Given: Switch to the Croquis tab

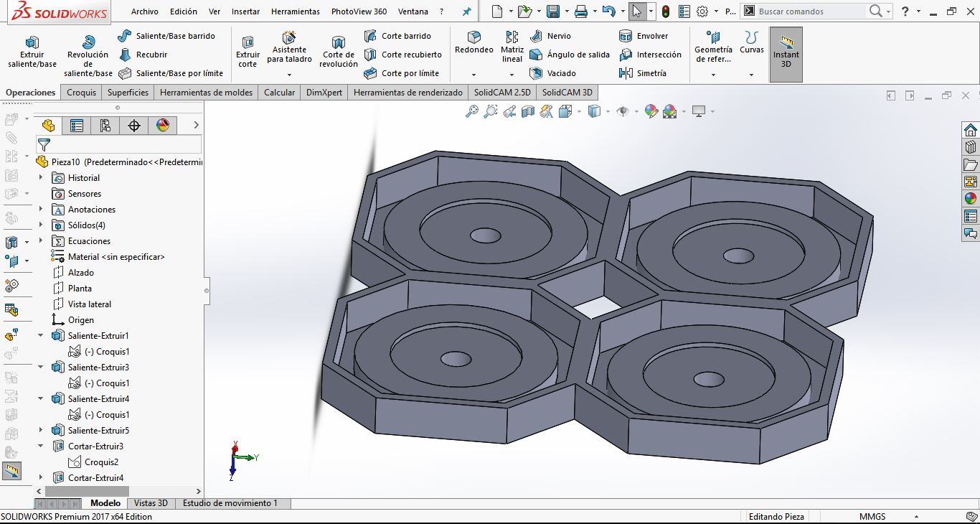Looking at the screenshot, I should 81,93.
